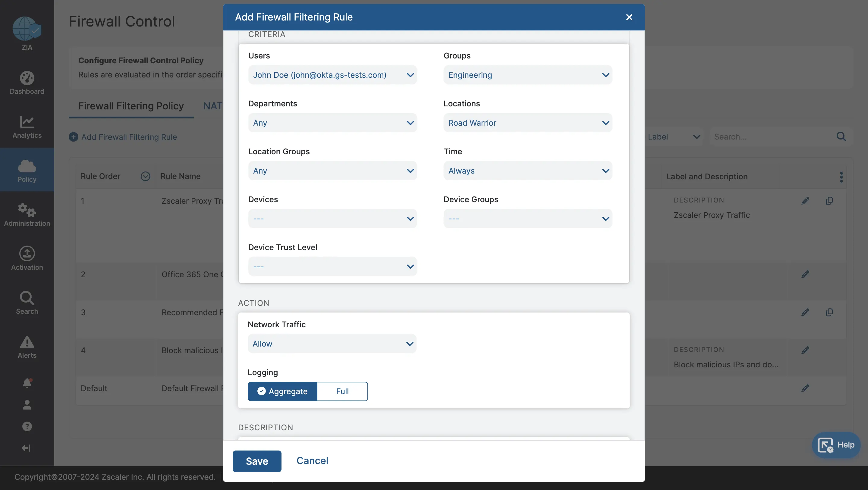Open the Dashboard sidebar icon
The height and width of the screenshot is (490, 868).
27,78
